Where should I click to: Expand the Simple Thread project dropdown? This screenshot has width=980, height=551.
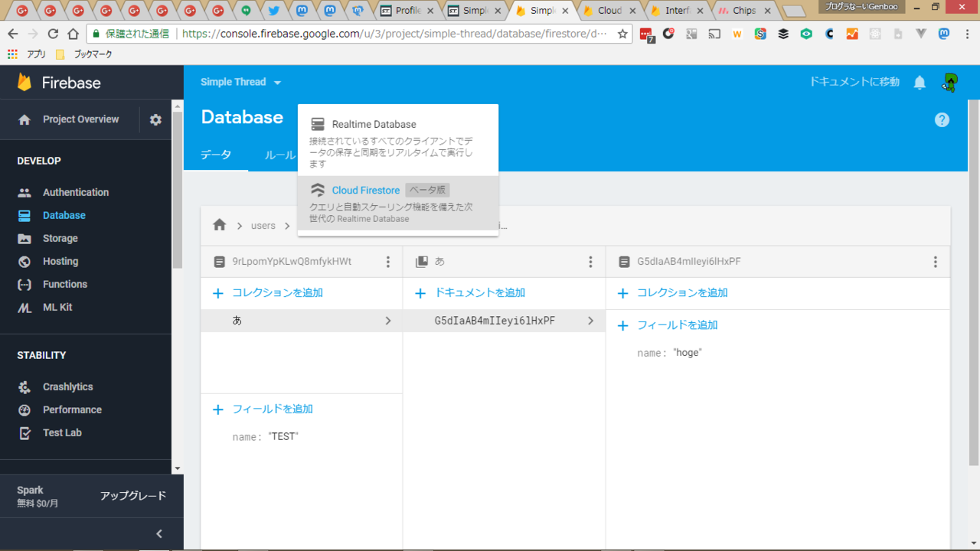241,82
